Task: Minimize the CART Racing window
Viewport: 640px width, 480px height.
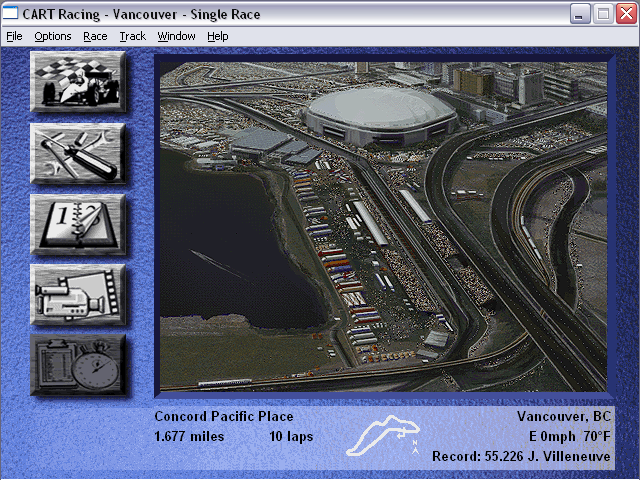Action: click(x=580, y=14)
